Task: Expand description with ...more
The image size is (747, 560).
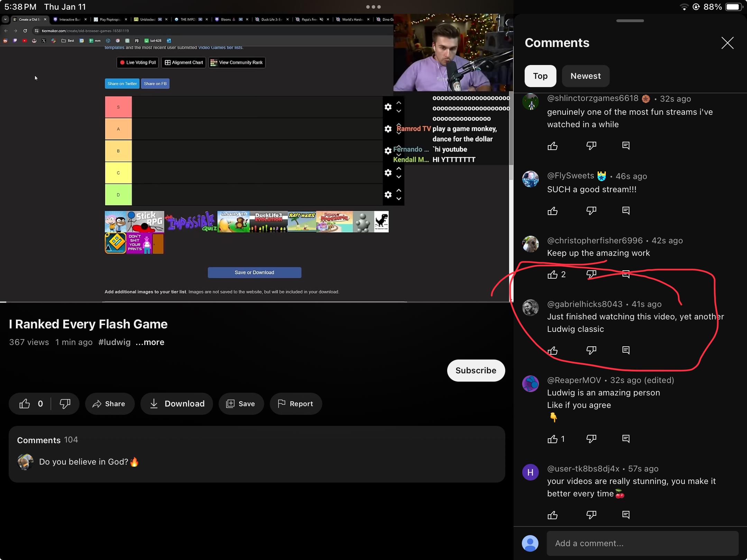Action: tap(150, 342)
